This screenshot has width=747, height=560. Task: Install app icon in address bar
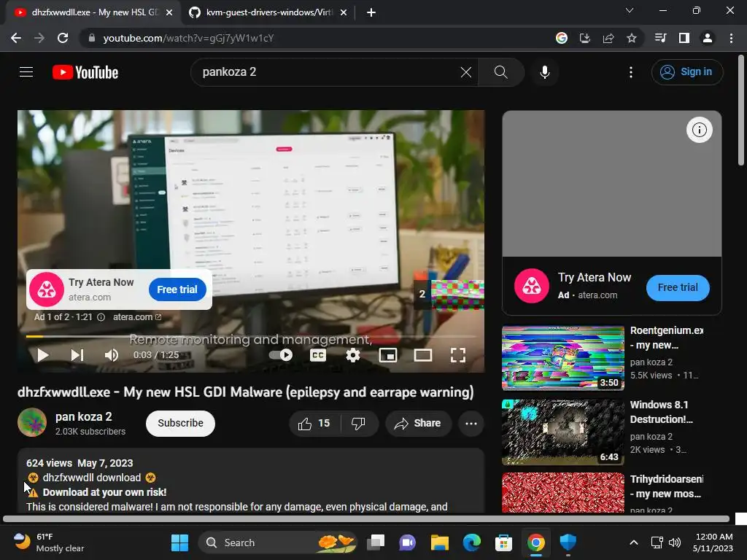point(584,38)
